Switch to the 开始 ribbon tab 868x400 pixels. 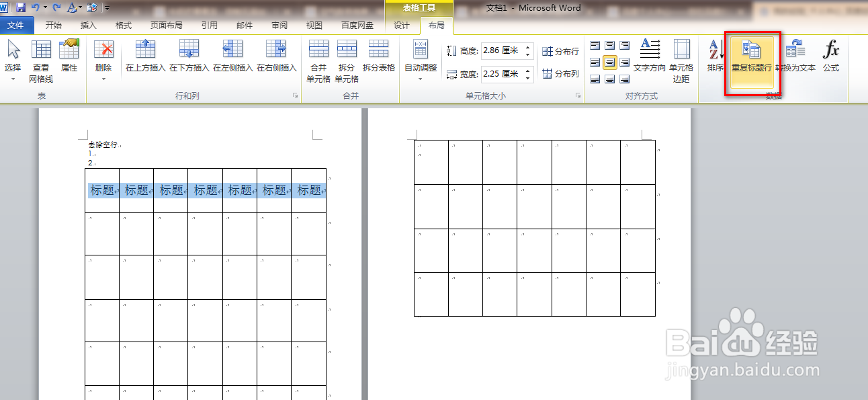click(54, 26)
